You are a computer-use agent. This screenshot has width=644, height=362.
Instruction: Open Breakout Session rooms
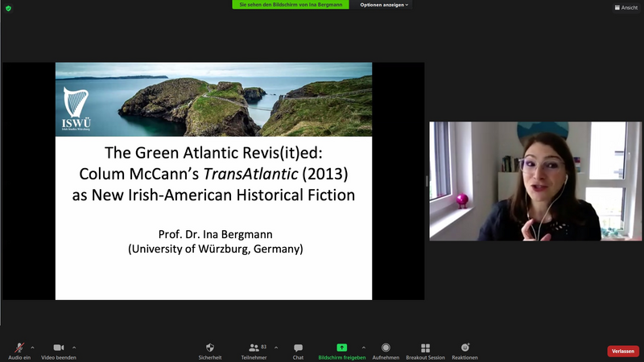[x=425, y=348]
